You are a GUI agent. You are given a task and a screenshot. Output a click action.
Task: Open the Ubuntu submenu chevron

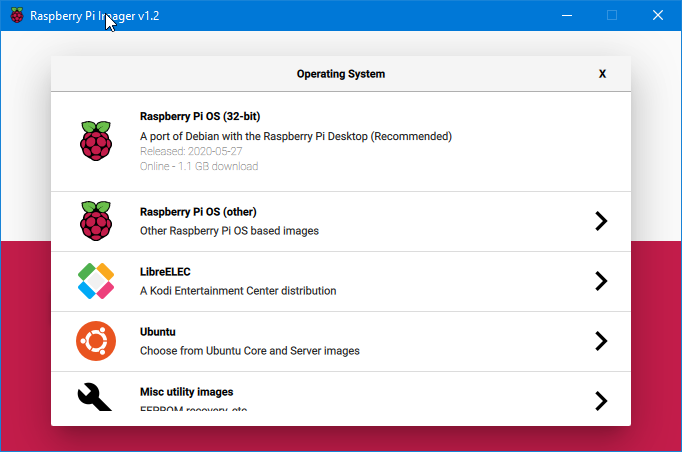point(601,341)
